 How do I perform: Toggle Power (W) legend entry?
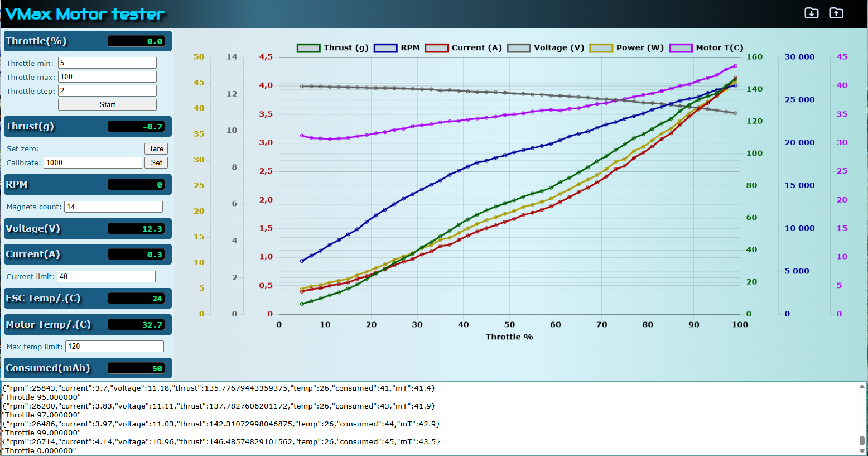coord(626,48)
